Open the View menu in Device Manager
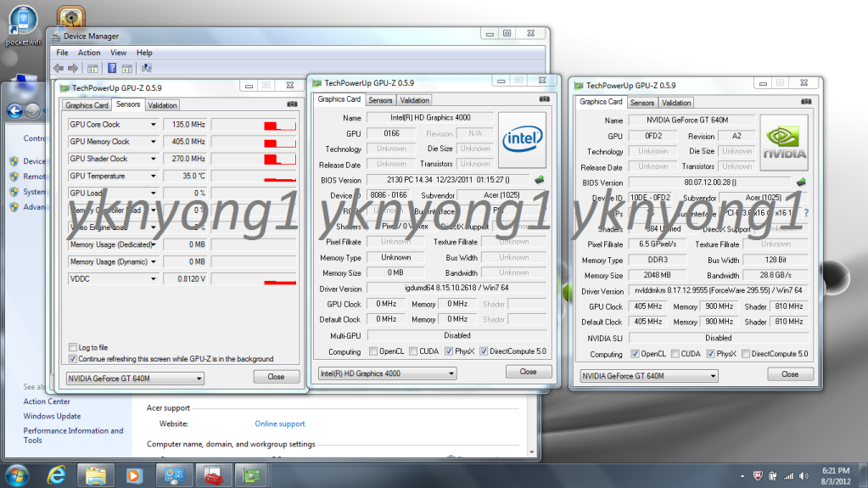This screenshot has height=488, width=868. pyautogui.click(x=118, y=53)
